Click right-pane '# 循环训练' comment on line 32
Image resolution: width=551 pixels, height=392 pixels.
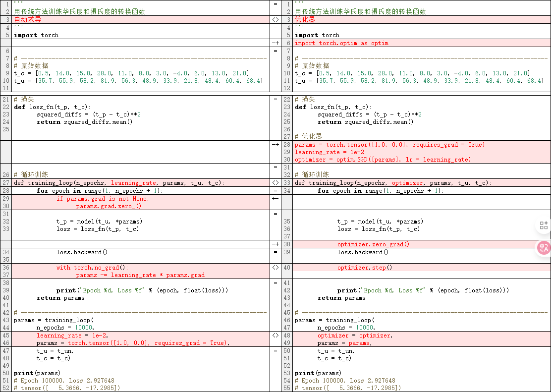[312, 175]
